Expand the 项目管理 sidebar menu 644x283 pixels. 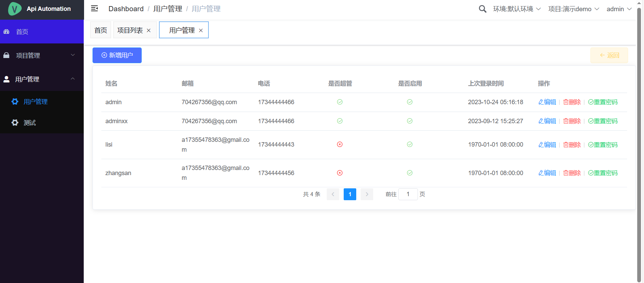click(42, 55)
